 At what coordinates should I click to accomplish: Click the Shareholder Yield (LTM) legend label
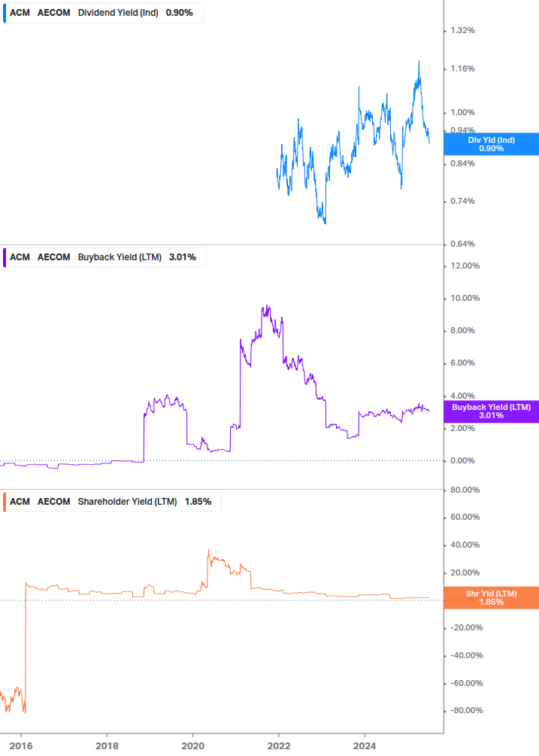coord(127,502)
